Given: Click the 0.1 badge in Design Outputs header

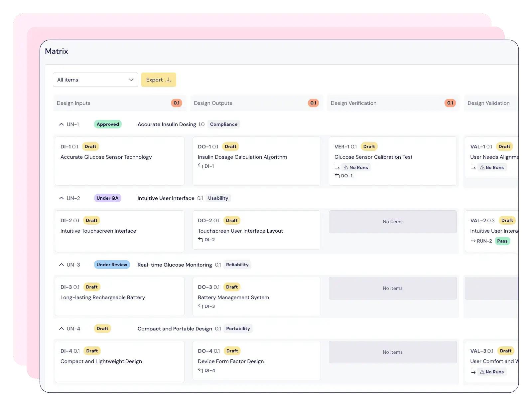Looking at the screenshot, I should 313,103.
